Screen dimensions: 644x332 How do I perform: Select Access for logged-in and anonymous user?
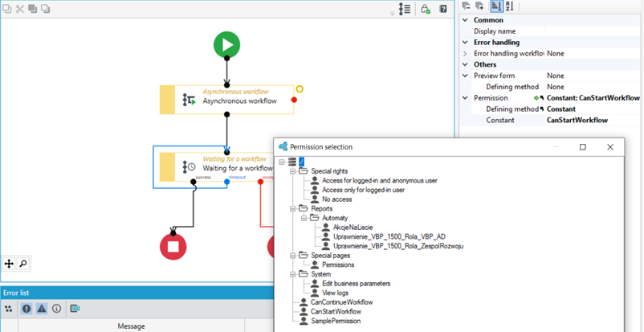pos(380,180)
